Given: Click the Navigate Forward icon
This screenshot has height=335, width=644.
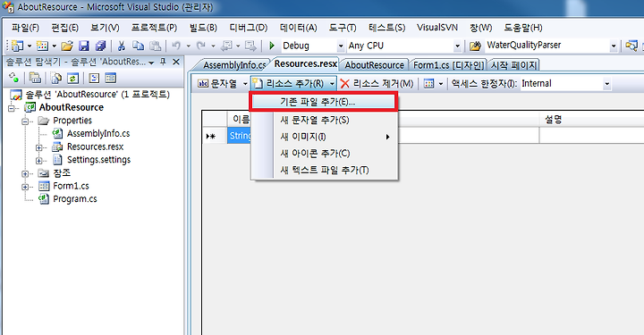Looking at the screenshot, I should (x=250, y=46).
